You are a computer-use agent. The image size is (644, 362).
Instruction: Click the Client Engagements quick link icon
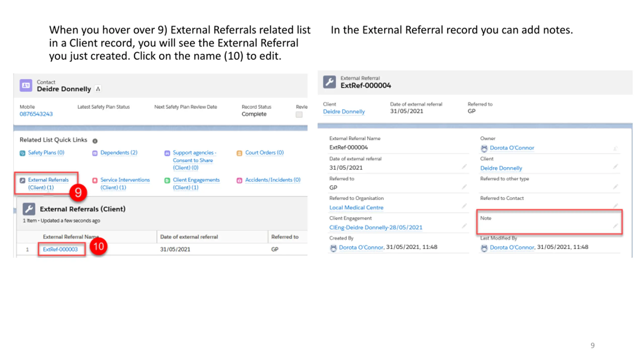(167, 180)
